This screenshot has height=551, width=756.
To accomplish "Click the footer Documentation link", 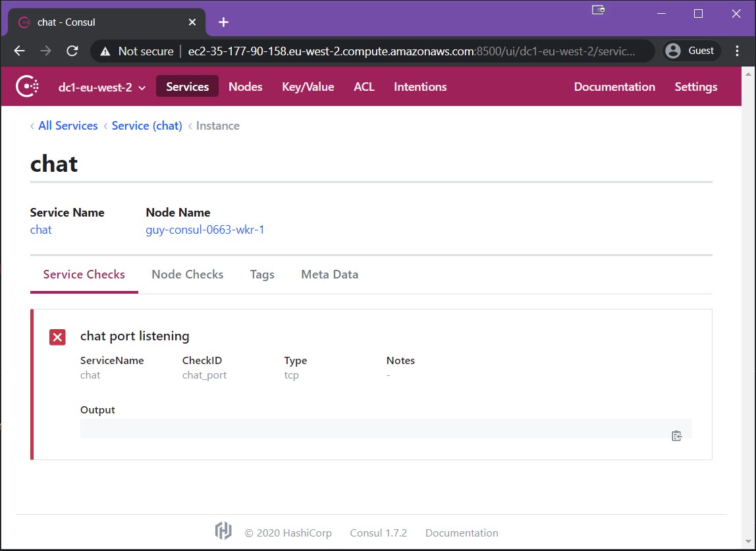I will [462, 533].
